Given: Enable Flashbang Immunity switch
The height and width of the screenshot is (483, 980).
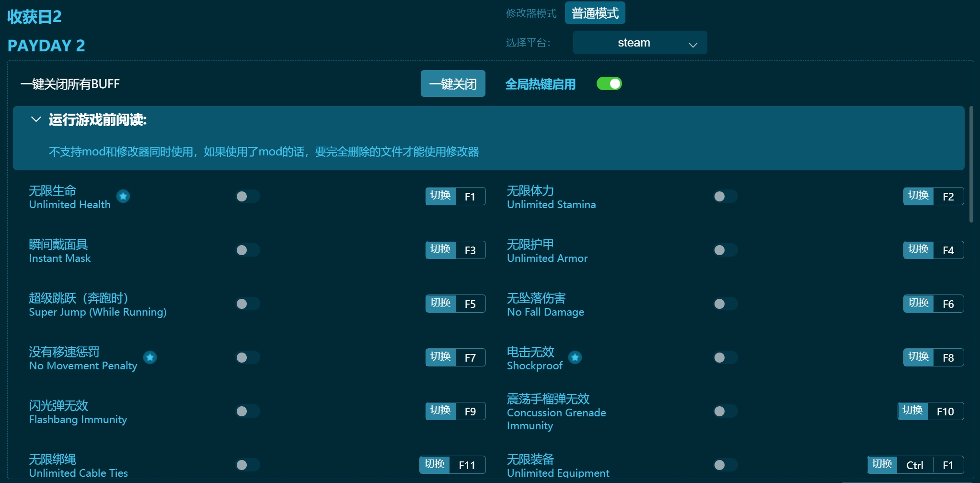Looking at the screenshot, I should [247, 411].
